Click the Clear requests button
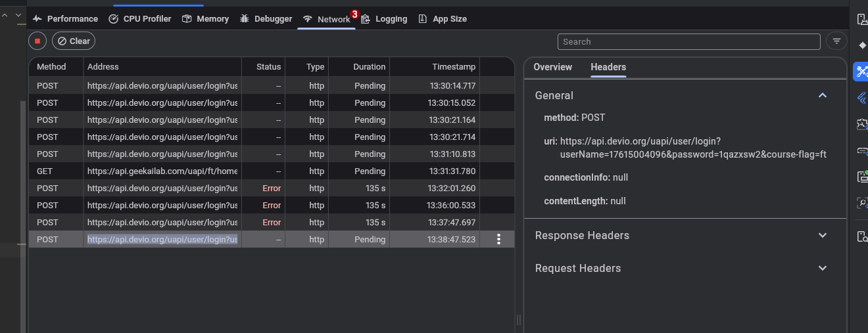 (74, 41)
